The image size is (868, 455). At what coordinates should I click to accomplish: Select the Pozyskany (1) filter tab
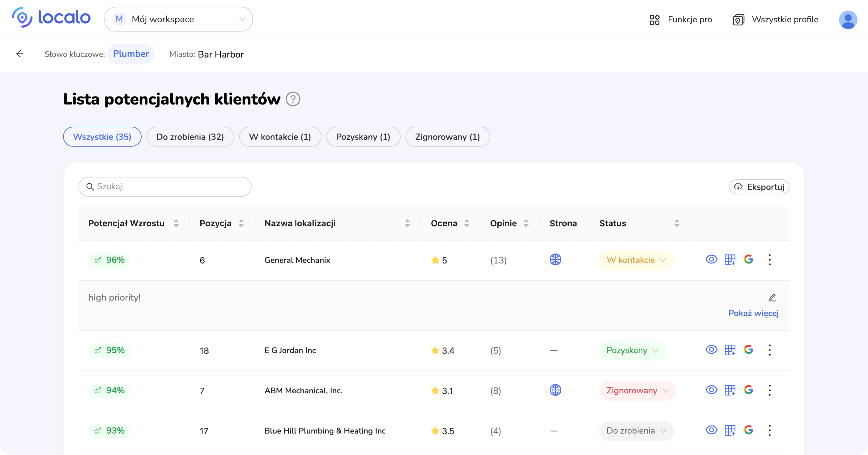363,137
